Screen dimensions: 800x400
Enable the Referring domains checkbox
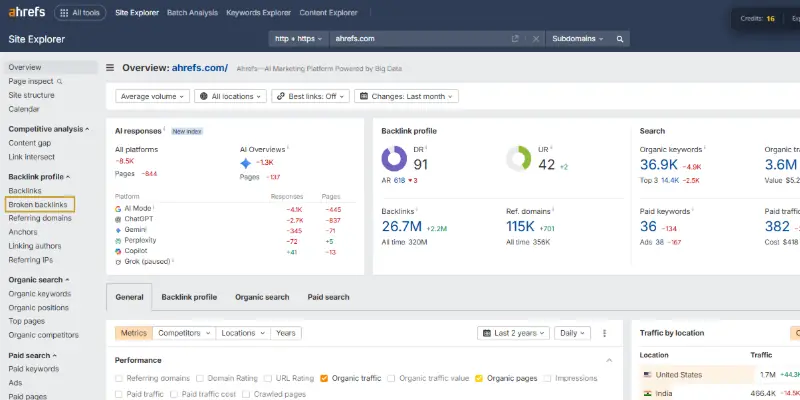coord(119,379)
